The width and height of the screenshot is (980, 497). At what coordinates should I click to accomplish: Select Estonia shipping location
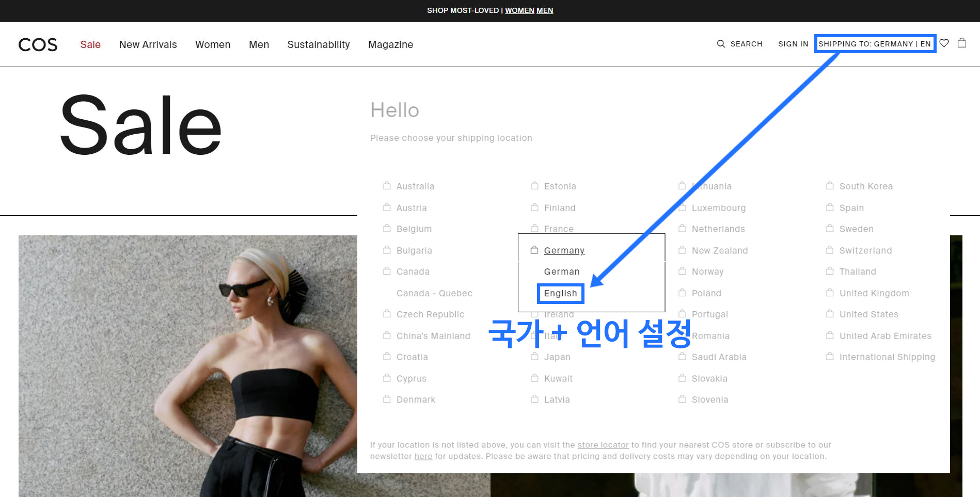(560, 186)
